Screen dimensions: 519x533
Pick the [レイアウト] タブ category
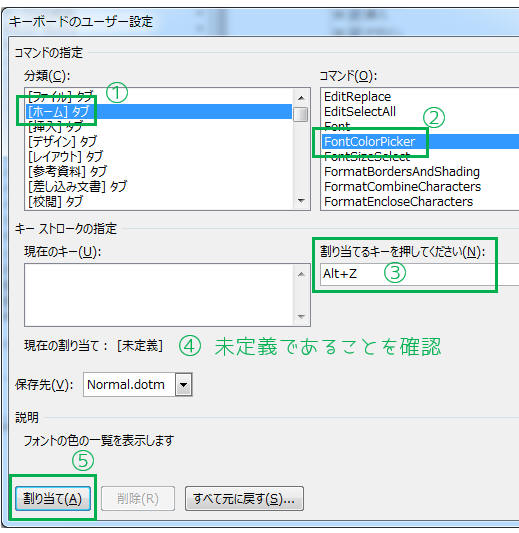click(158, 156)
